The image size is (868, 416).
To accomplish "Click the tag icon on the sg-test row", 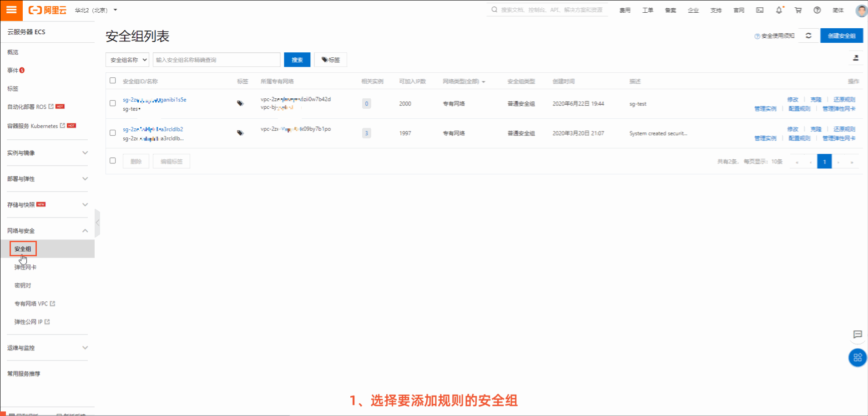I will tap(240, 103).
